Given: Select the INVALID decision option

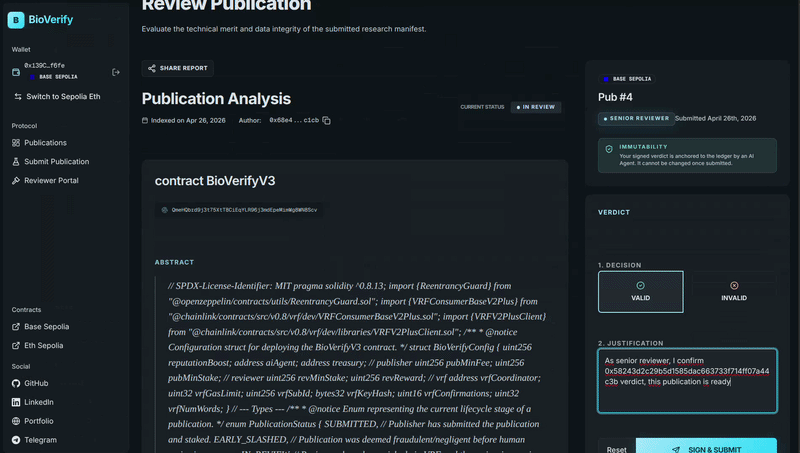Looking at the screenshot, I should 734,292.
